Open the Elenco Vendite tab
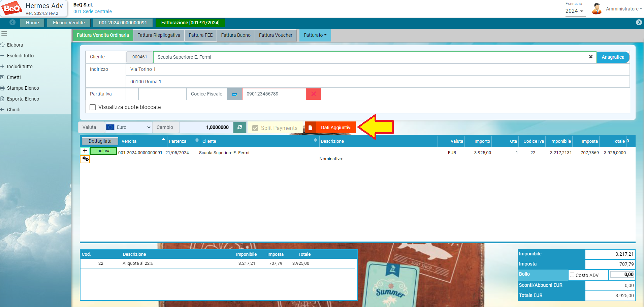This screenshot has height=307, width=644. pos(69,23)
